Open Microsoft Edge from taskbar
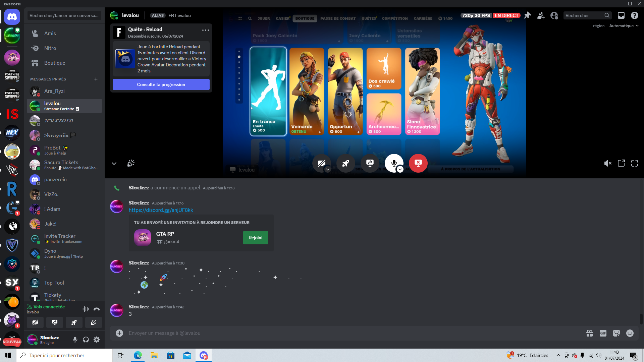This screenshot has width=644, height=362. (x=138, y=355)
